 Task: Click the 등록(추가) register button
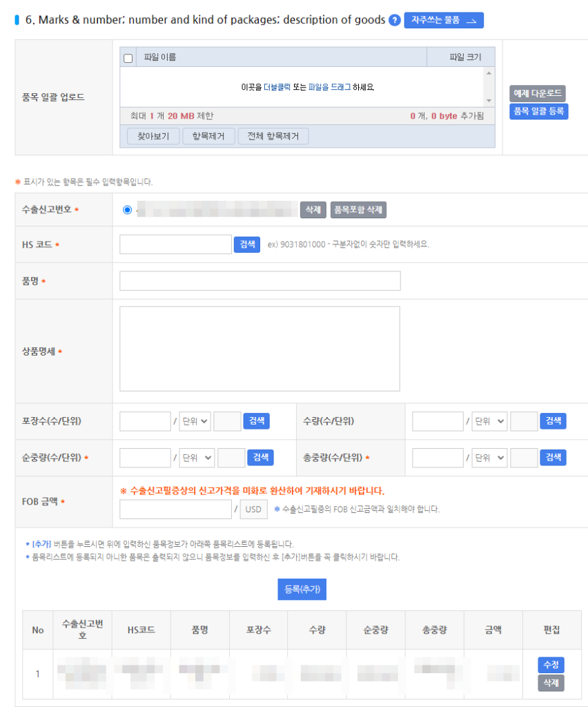click(302, 590)
